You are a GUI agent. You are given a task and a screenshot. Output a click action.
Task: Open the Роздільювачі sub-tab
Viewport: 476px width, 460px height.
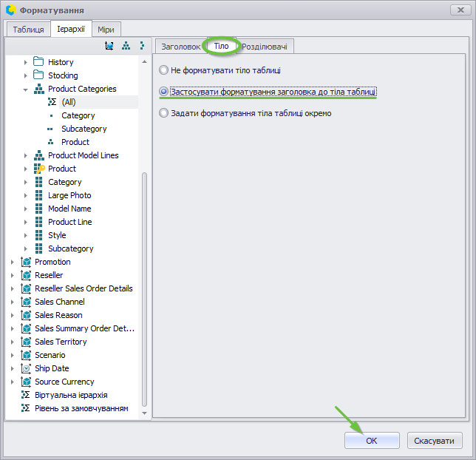[x=265, y=47]
